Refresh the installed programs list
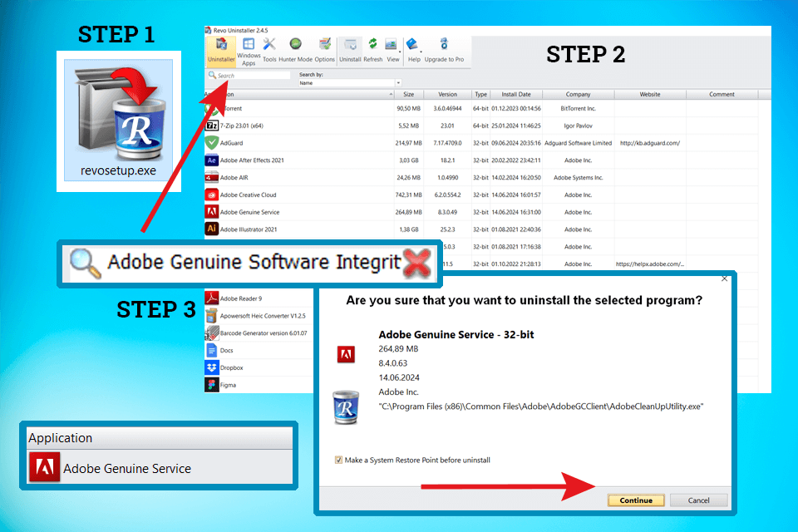798x532 pixels. pos(372,51)
